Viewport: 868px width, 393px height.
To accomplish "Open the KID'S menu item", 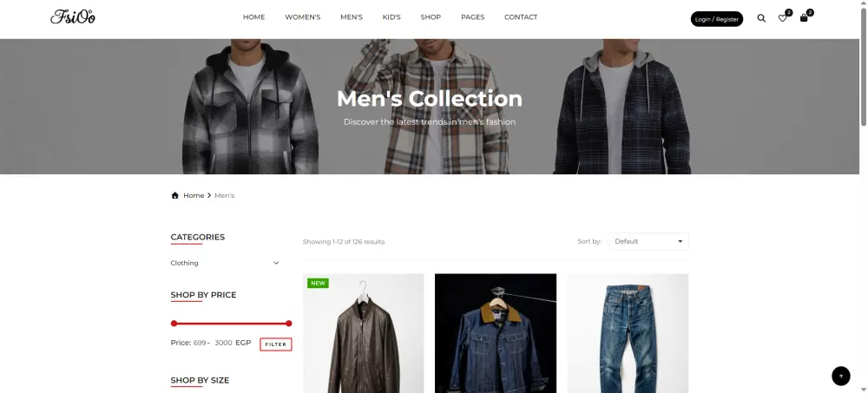I will [391, 17].
